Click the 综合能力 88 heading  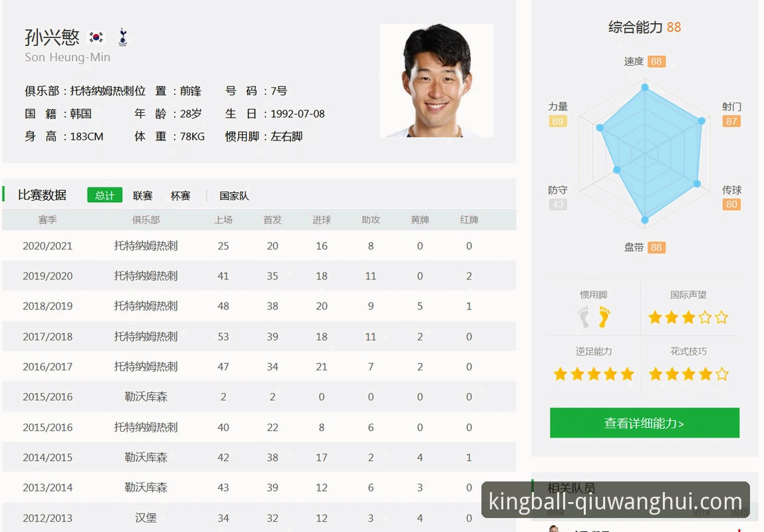click(x=644, y=27)
